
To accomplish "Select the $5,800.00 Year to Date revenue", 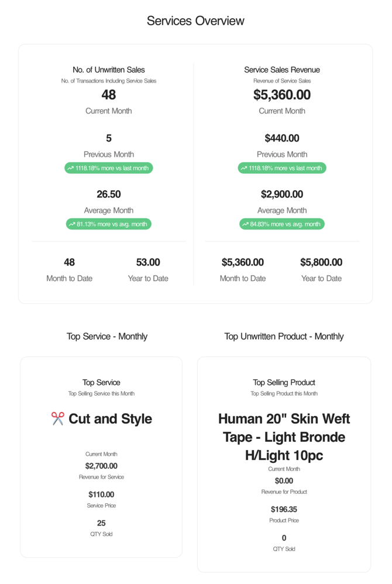I will (321, 262).
